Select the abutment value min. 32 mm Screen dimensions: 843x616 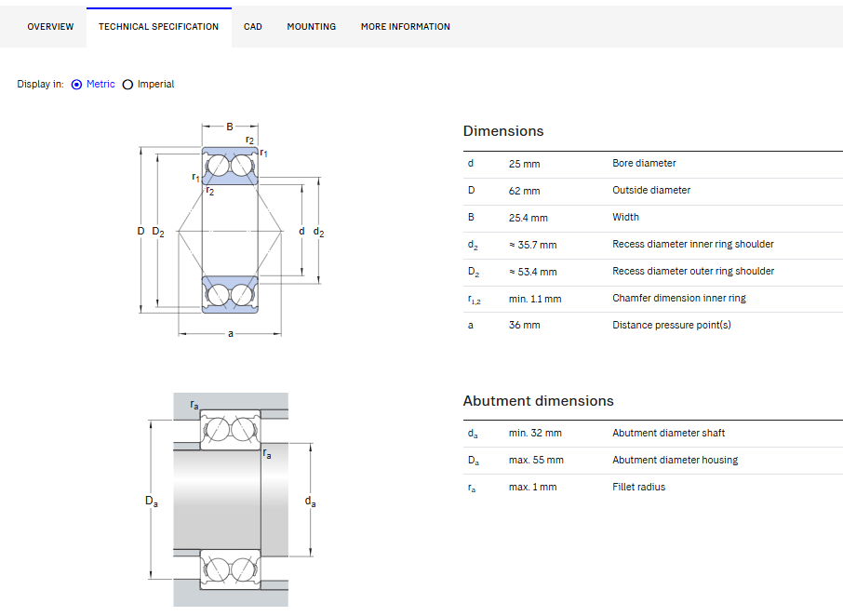pos(535,434)
